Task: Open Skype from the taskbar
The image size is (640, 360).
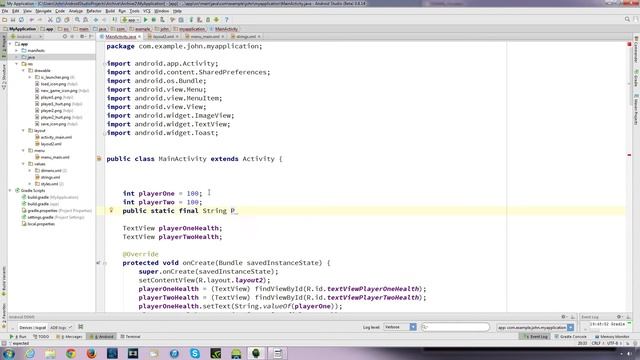Action: [195, 353]
